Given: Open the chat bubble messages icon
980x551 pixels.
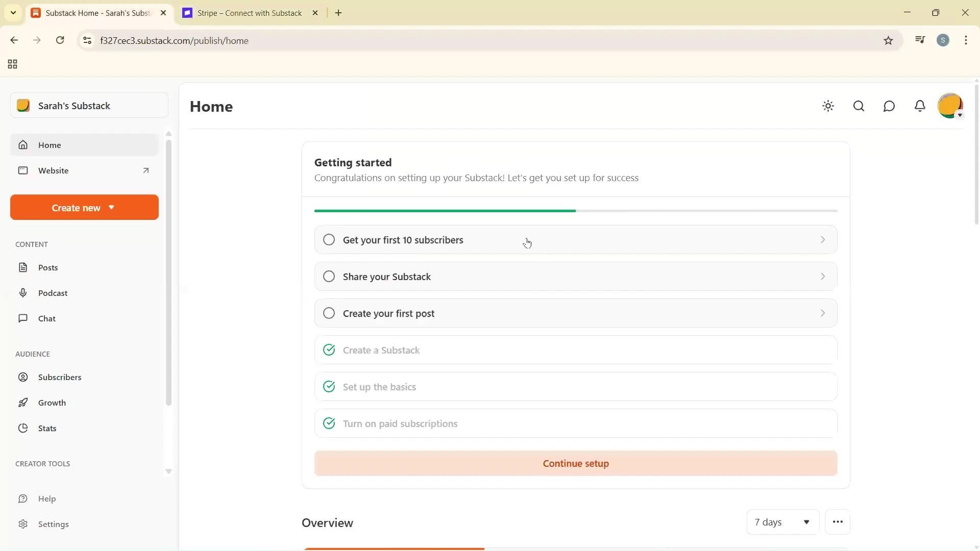Looking at the screenshot, I should [x=889, y=106].
